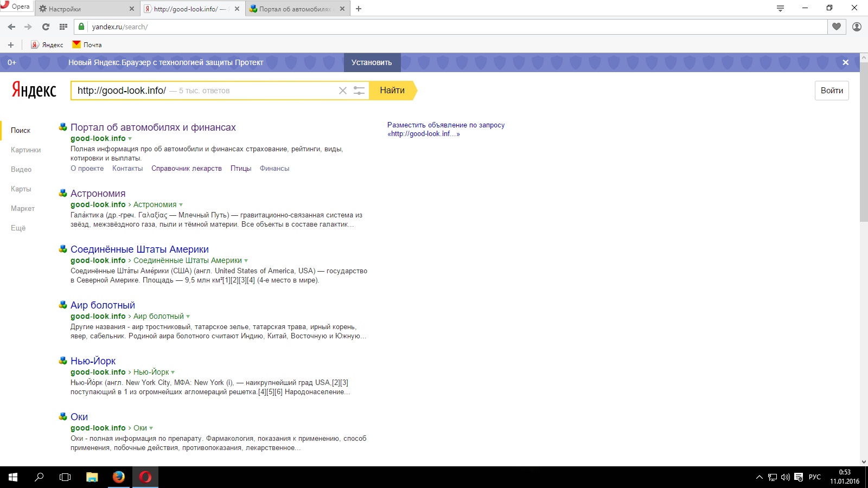Open the Птицы sitelink

tap(241, 169)
